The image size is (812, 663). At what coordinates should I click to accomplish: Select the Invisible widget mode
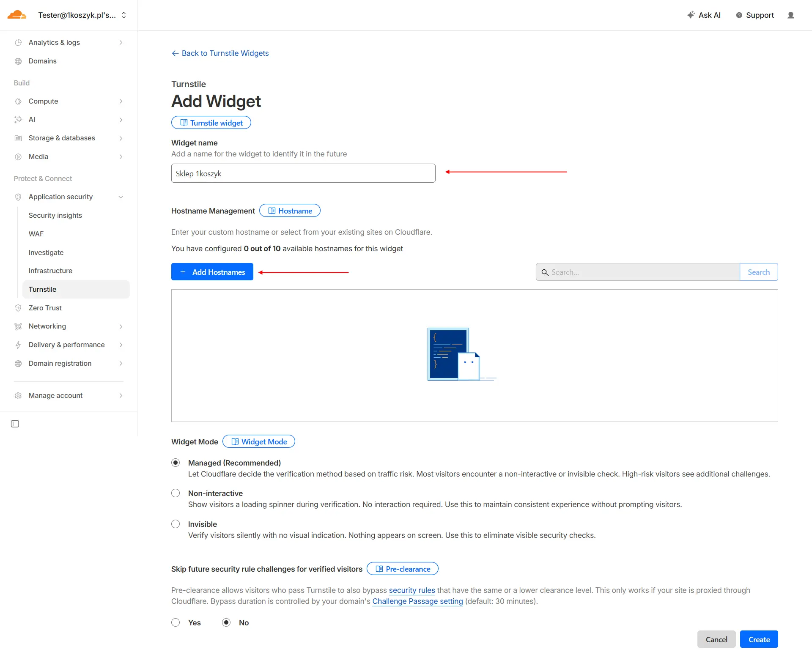176,524
